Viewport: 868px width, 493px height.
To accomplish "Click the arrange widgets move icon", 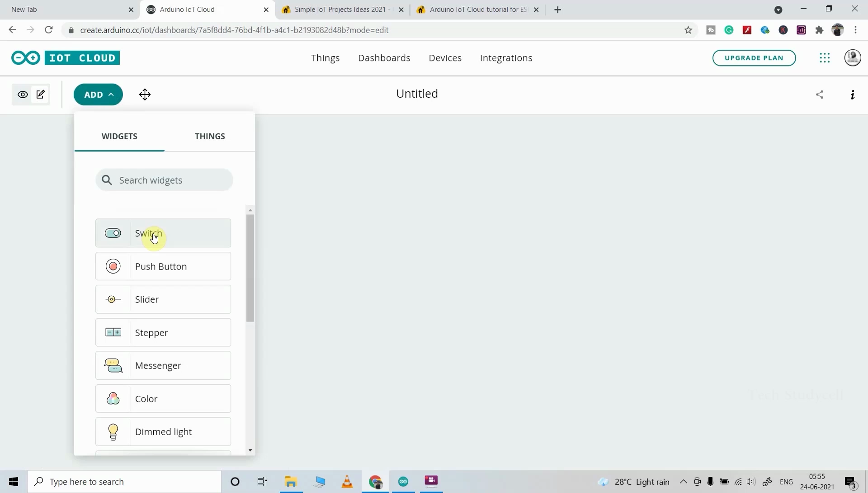I will coord(145,95).
